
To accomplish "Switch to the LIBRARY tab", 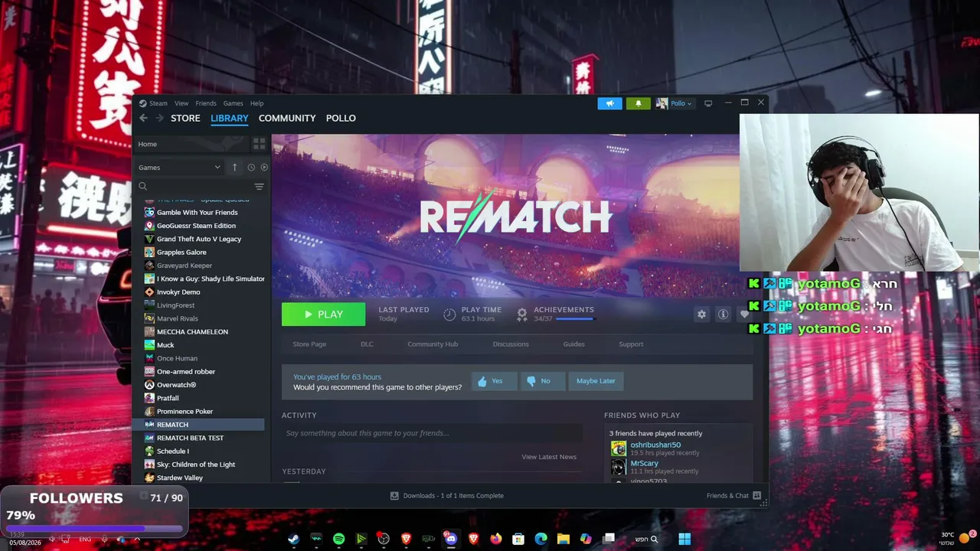I will pos(230,118).
